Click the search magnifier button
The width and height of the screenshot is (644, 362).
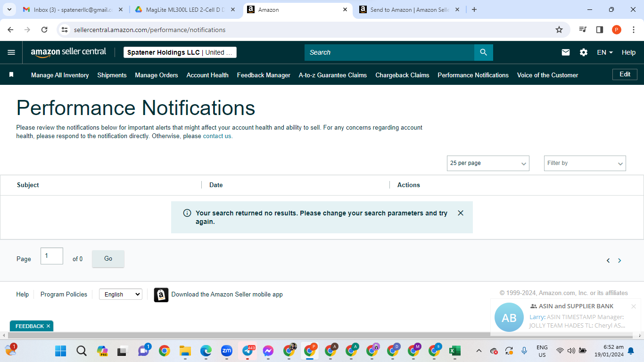pyautogui.click(x=483, y=52)
